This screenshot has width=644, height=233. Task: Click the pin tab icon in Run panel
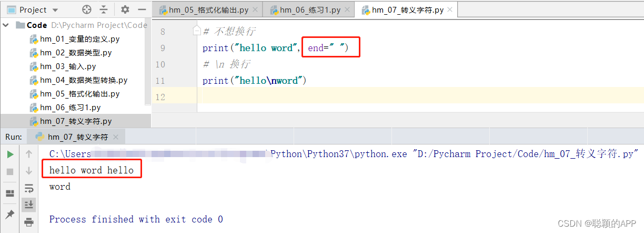[10, 214]
